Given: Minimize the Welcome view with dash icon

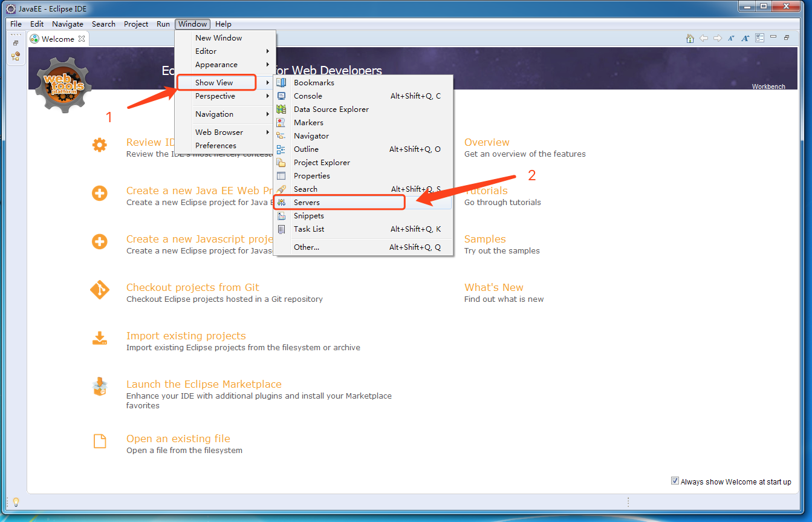Looking at the screenshot, I should pos(773,38).
